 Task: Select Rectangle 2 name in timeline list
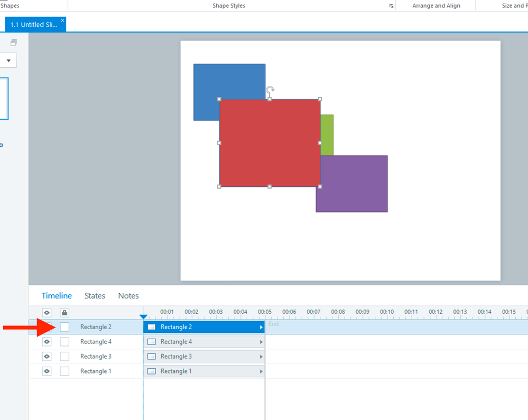pyautogui.click(x=96, y=327)
